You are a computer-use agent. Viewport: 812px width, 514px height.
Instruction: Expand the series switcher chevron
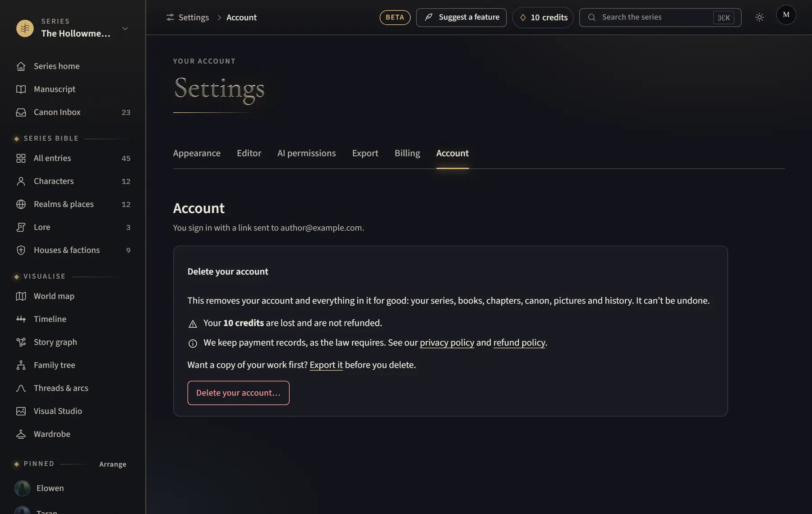tap(125, 28)
